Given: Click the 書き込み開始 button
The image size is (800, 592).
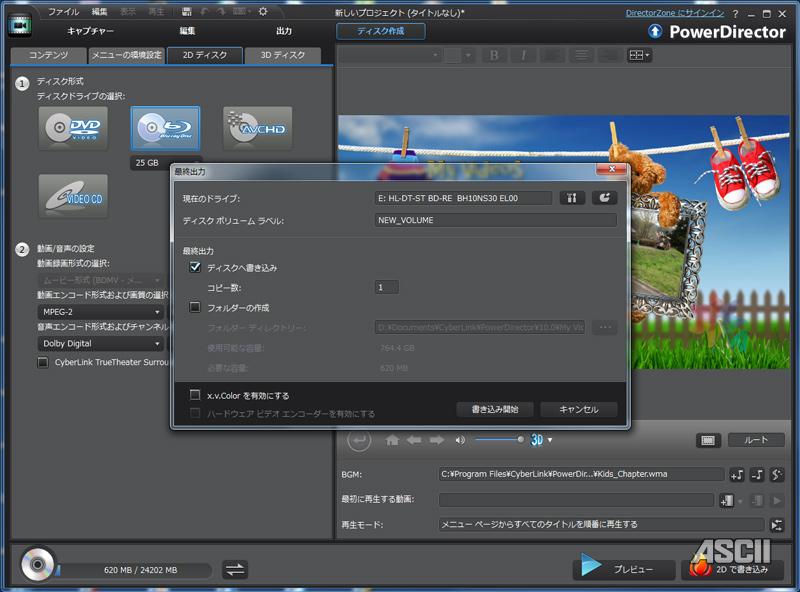Looking at the screenshot, I should (495, 409).
